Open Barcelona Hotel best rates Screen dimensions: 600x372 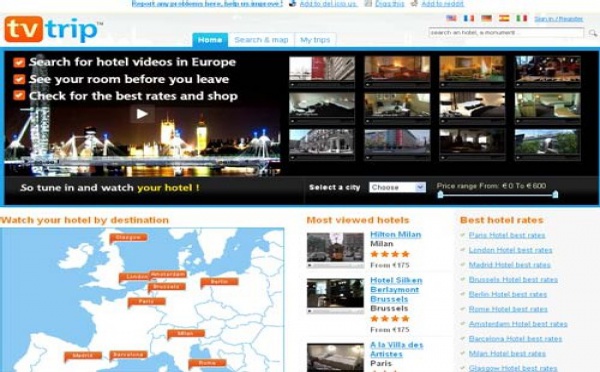coord(515,339)
